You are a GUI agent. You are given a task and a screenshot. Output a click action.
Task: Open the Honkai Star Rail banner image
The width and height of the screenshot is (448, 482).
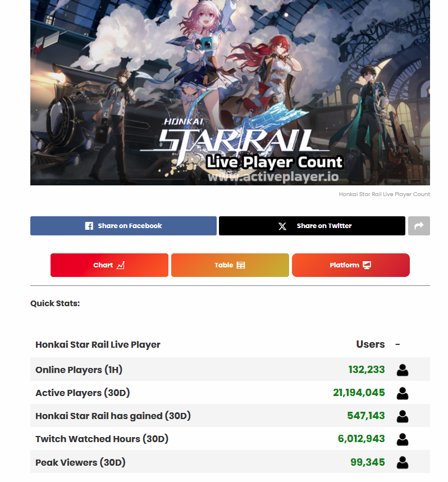[230, 92]
